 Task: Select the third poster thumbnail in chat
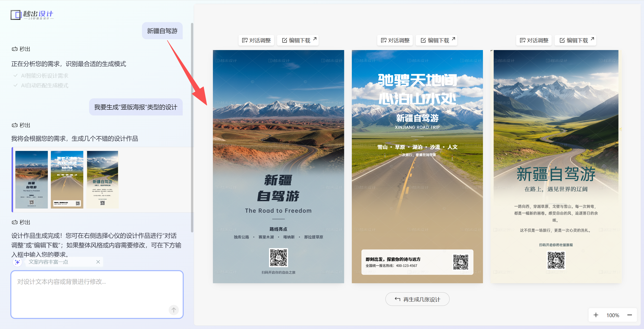pos(102,180)
